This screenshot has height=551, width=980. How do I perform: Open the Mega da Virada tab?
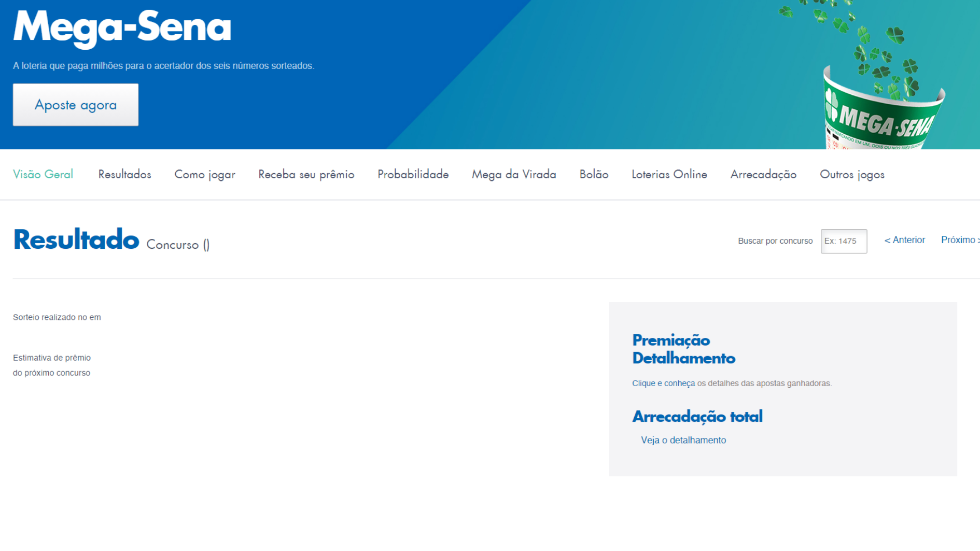514,175
